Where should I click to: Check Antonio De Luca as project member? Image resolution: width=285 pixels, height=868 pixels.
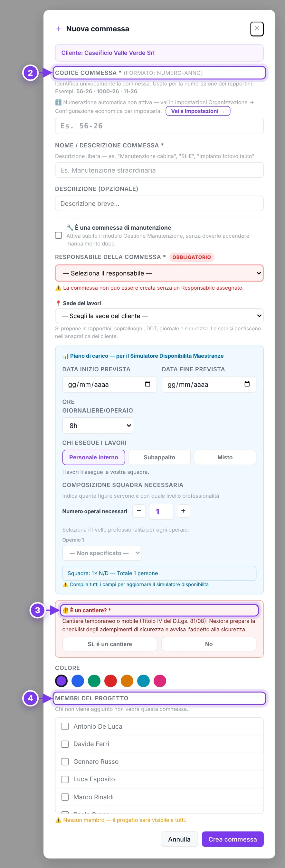[x=65, y=726]
